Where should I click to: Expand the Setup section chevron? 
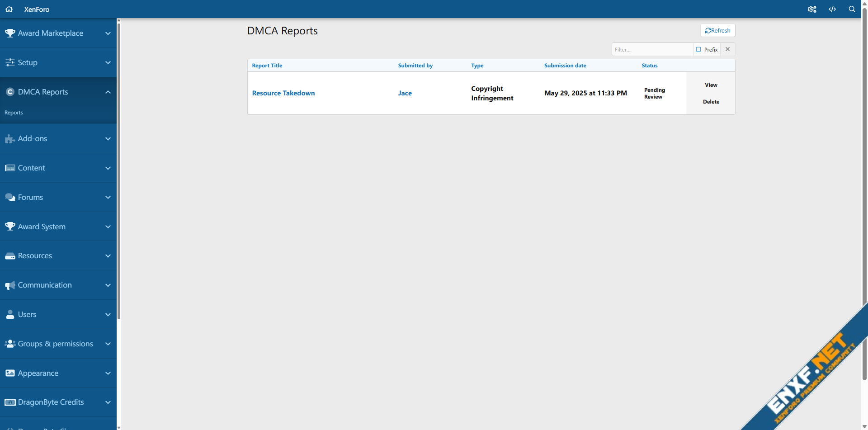click(x=108, y=62)
